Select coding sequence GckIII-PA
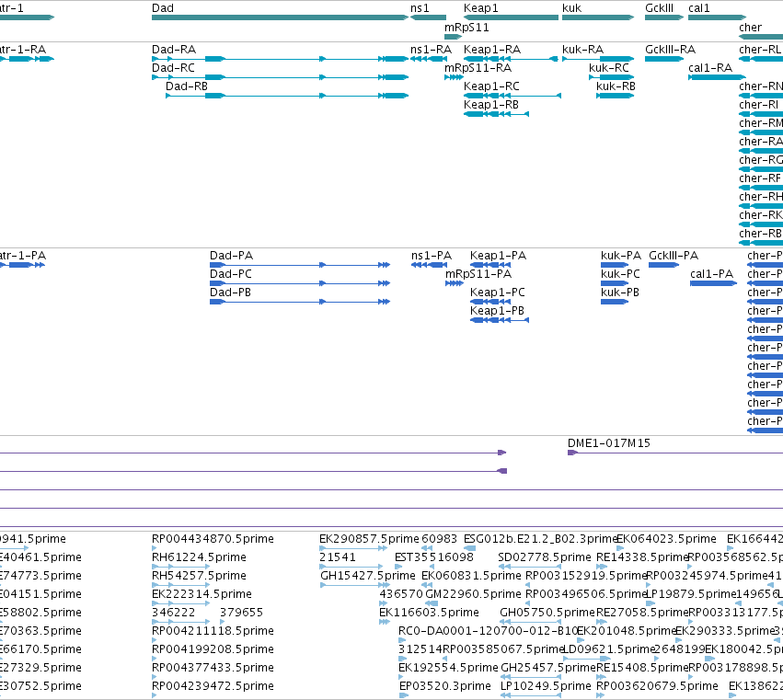The image size is (783, 700). coord(674,256)
